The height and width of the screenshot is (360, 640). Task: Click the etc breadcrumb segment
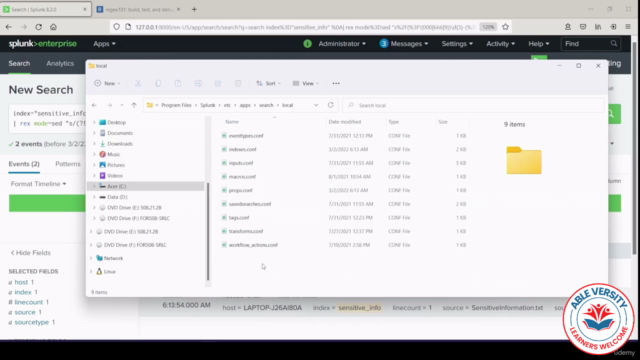coord(227,105)
